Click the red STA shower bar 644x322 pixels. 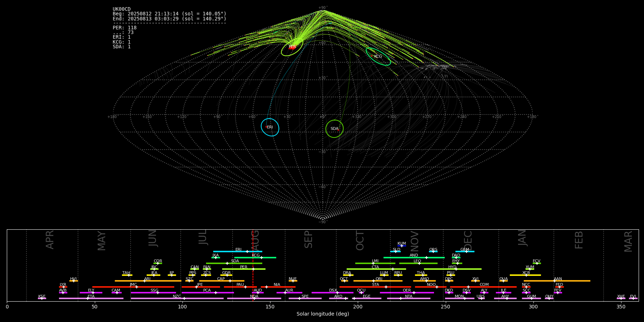coord(375,287)
